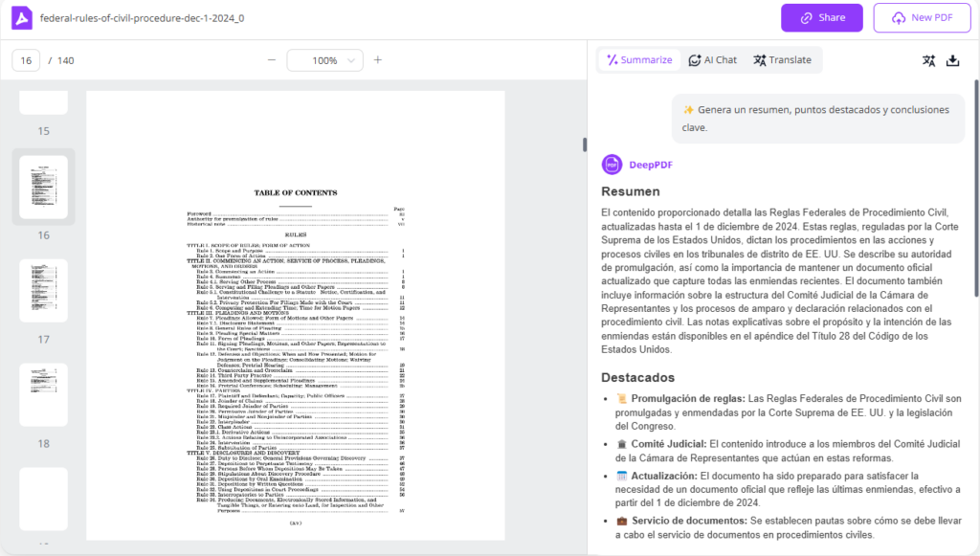The image size is (980, 556).
Task: Open the translate language icon in the panel header
Action: pos(928,59)
